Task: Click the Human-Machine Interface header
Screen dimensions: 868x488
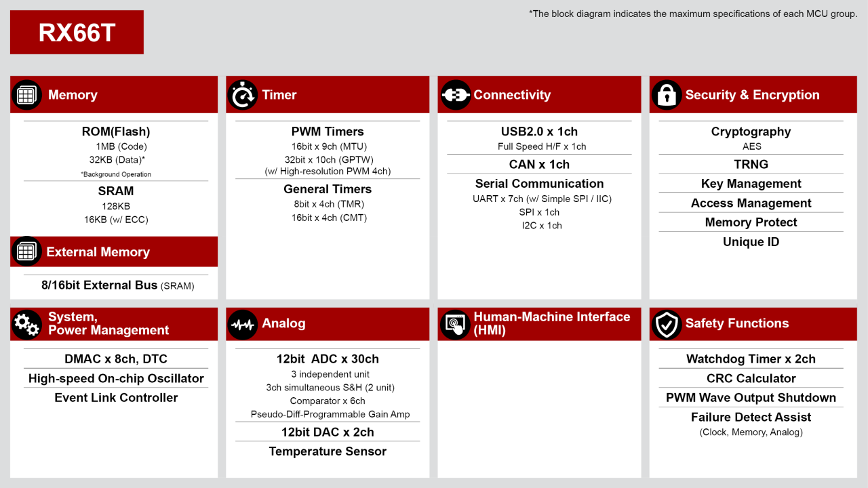Action: pyautogui.click(x=552, y=323)
